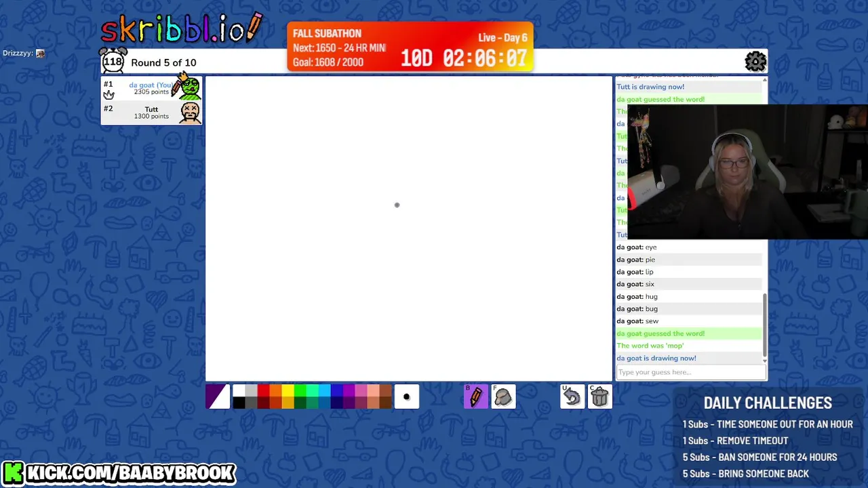This screenshot has width=868, height=488.
Task: Pick the pink color swatch
Action: (x=361, y=390)
